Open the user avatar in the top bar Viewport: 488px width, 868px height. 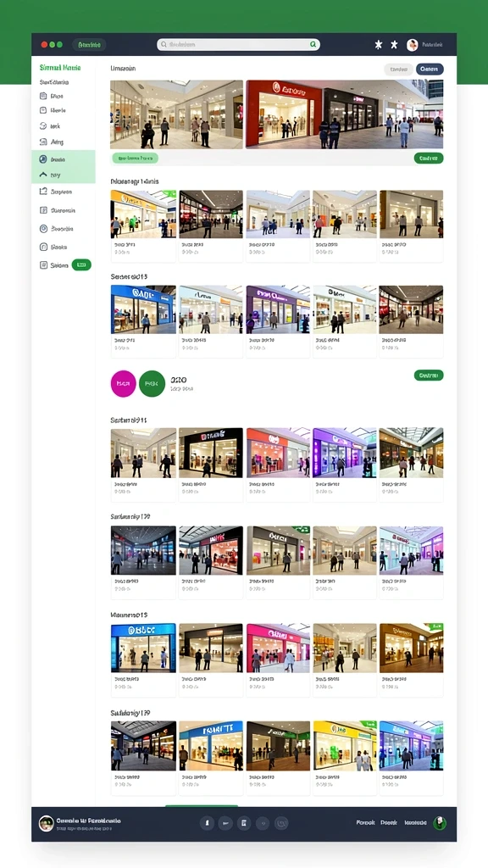[413, 45]
